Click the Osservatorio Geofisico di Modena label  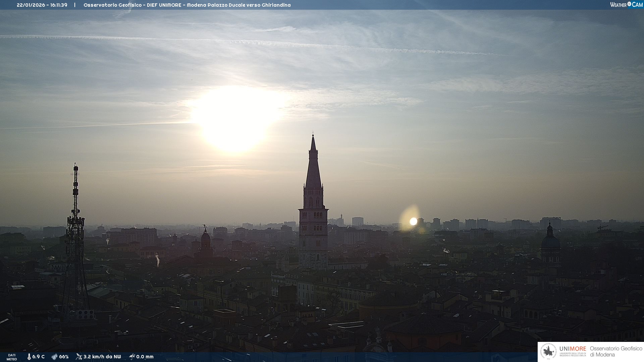[x=616, y=352]
